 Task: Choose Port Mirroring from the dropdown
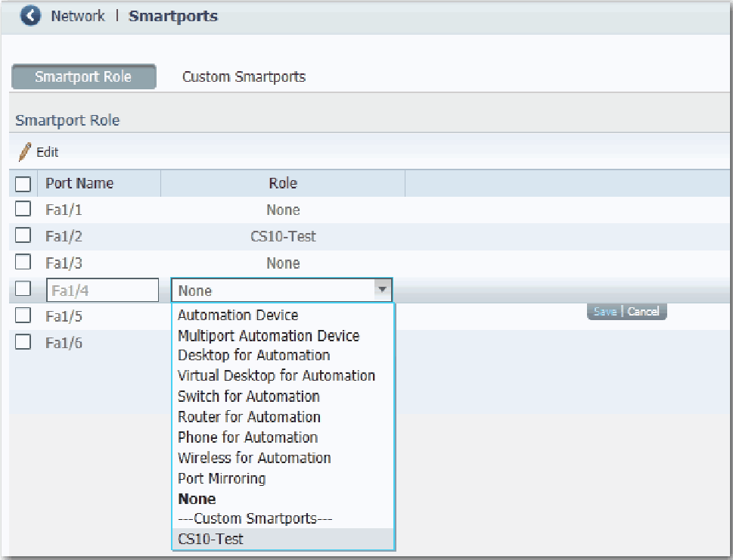[222, 478]
